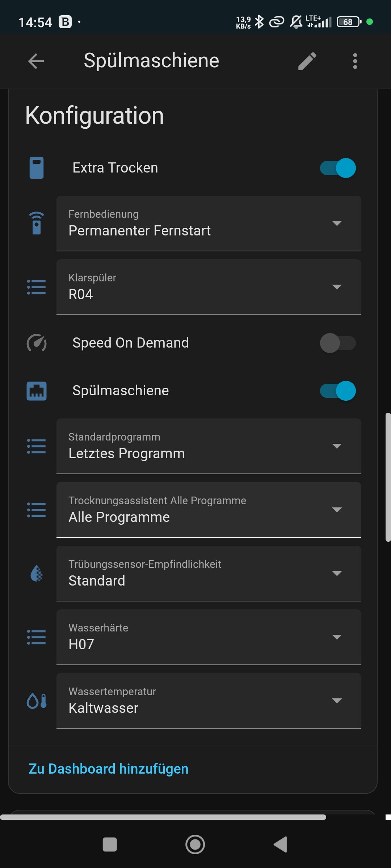Open the Fernbedienung dropdown
The height and width of the screenshot is (868, 391).
tap(209, 223)
